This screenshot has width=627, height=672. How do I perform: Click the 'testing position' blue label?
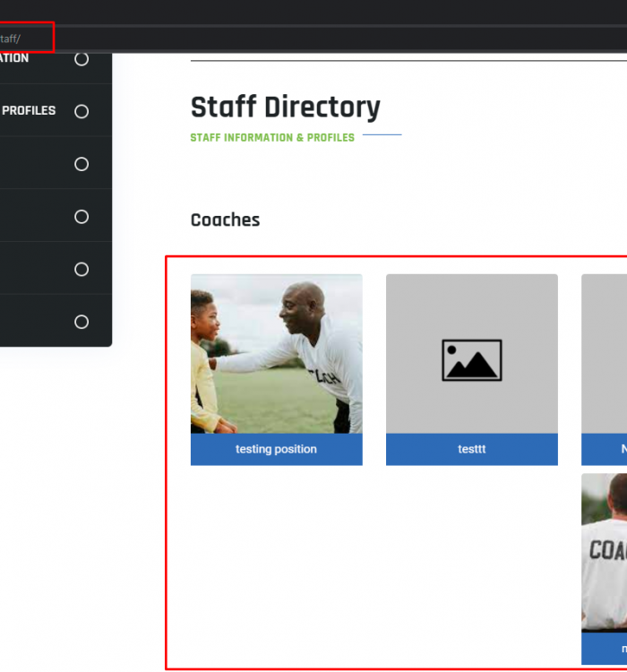click(x=277, y=449)
